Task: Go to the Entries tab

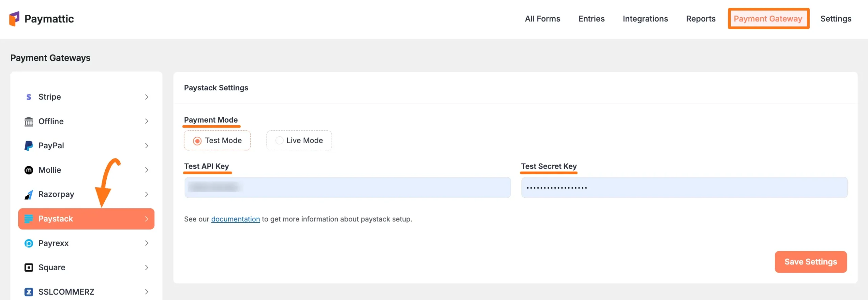Action: [591, 19]
